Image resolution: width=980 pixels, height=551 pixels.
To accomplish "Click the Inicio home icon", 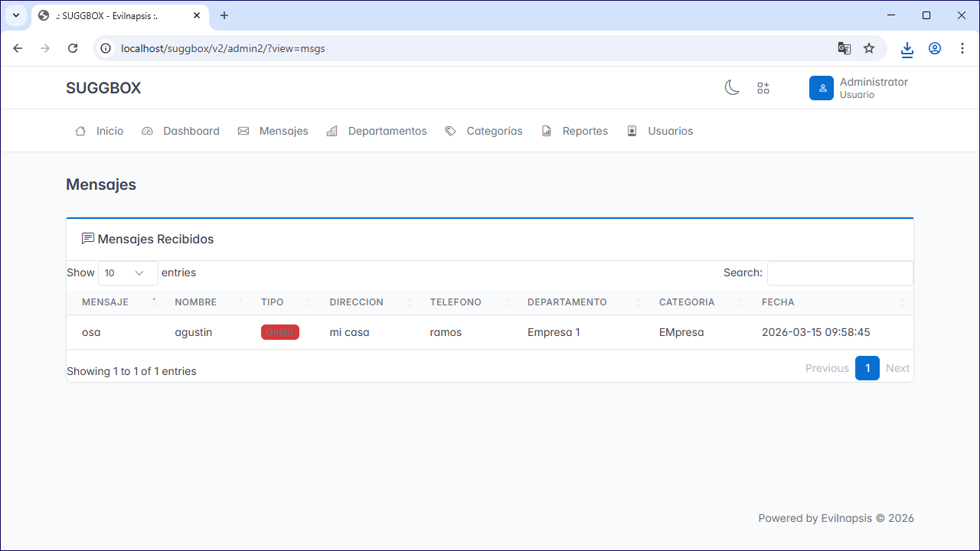I will click(80, 131).
